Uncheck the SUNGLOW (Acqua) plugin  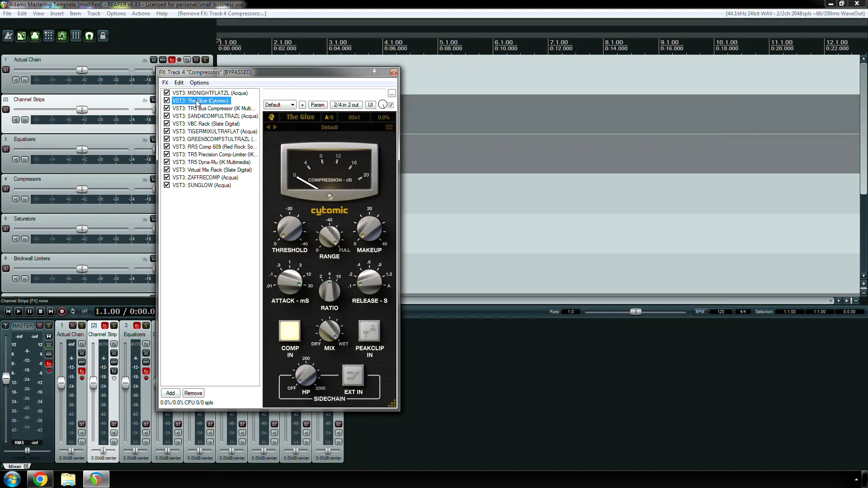pyautogui.click(x=167, y=185)
